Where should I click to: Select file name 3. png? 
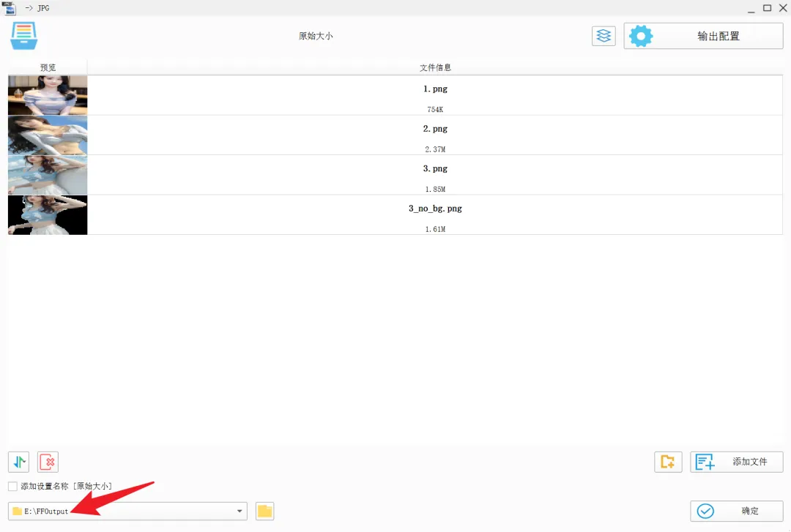435,168
